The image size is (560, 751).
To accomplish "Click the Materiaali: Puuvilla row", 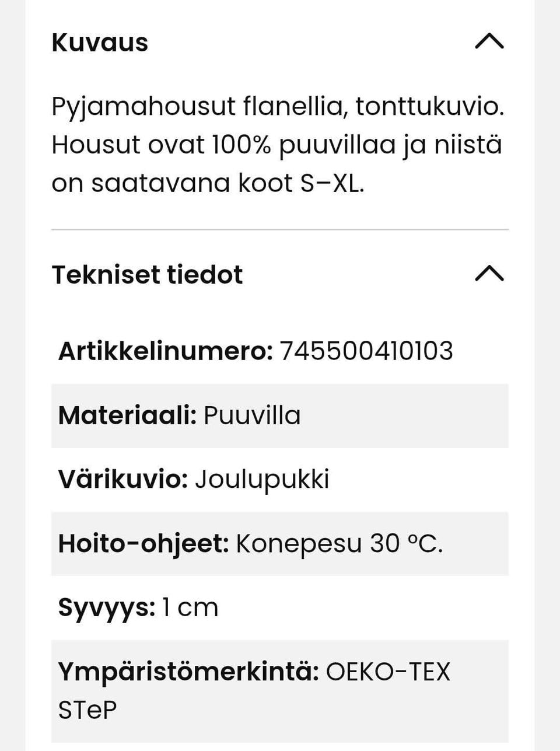I will [x=280, y=415].
